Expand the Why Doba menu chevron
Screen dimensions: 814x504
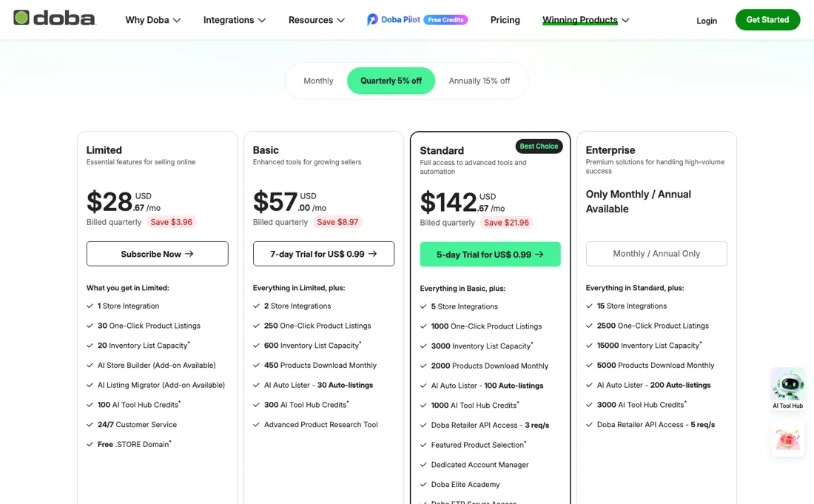coord(177,20)
